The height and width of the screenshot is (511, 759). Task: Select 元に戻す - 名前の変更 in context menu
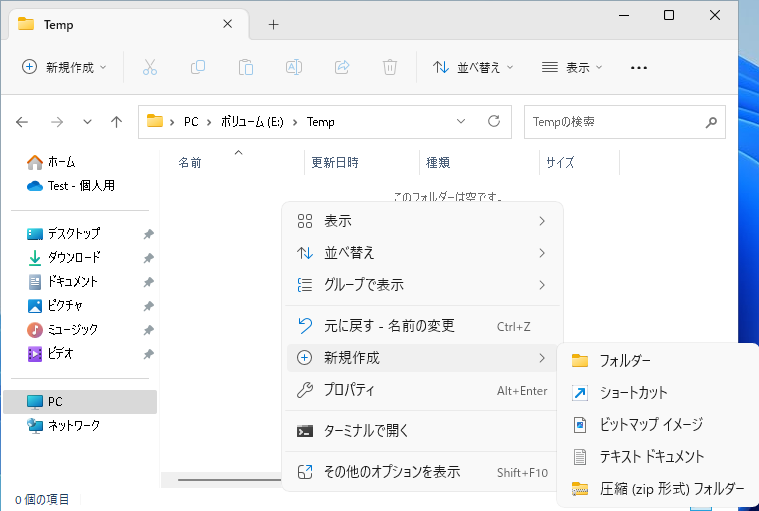click(422, 326)
